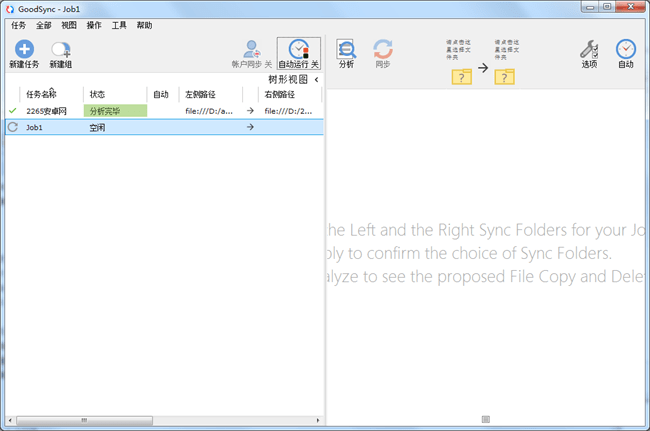Viewport: 650px width, 431px height.
Task: Click the status (状态) column header
Action: [97, 95]
